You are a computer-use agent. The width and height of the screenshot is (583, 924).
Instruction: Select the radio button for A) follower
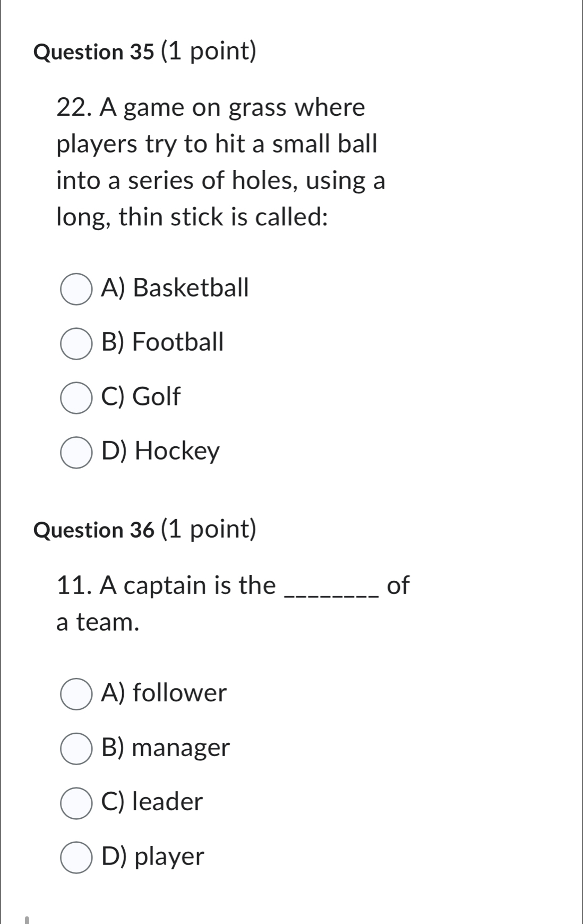pyautogui.click(x=76, y=694)
